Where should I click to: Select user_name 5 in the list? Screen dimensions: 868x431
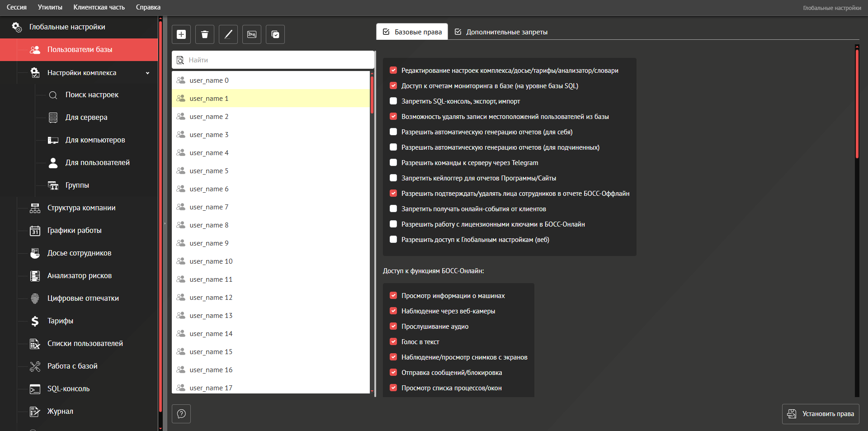point(209,171)
